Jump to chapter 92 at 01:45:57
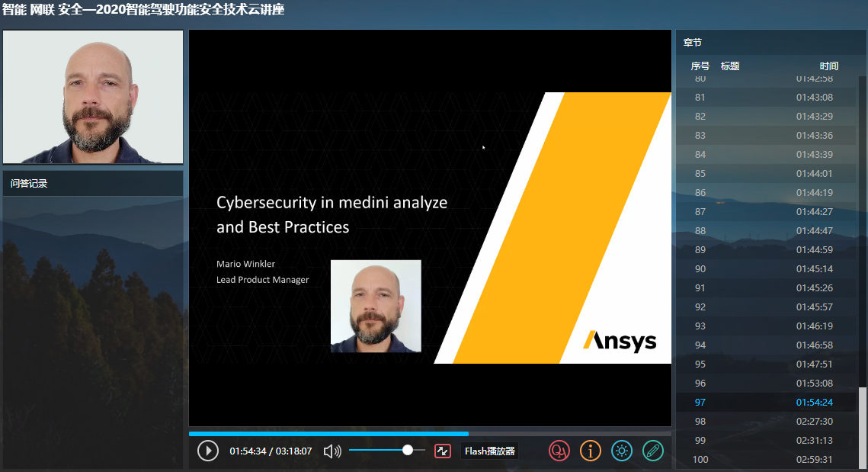The width and height of the screenshot is (868, 472). click(767, 307)
